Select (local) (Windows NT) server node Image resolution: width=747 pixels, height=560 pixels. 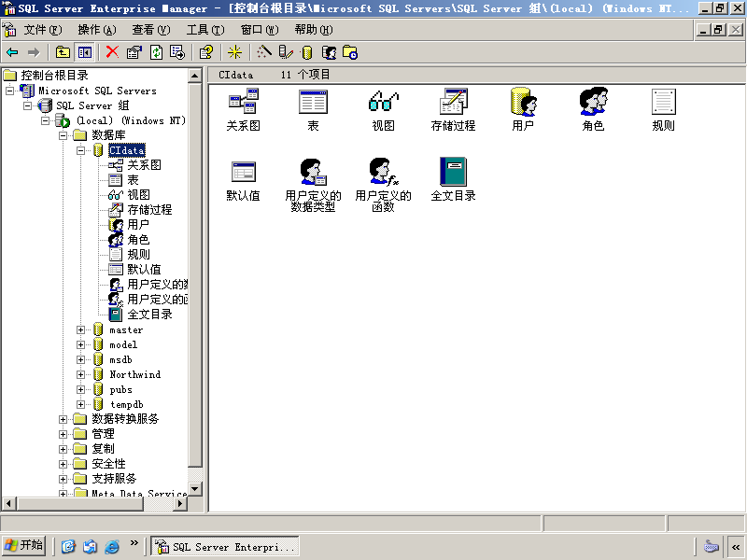pyautogui.click(x=131, y=120)
